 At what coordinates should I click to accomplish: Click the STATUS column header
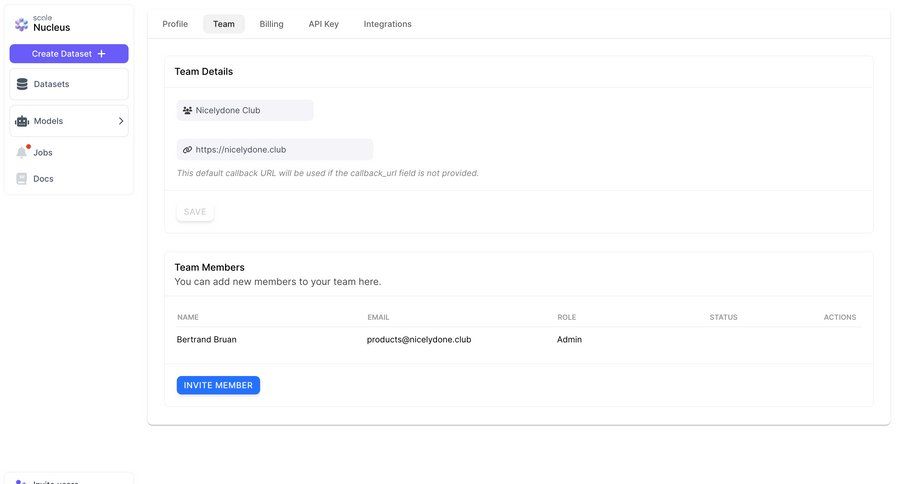click(723, 317)
